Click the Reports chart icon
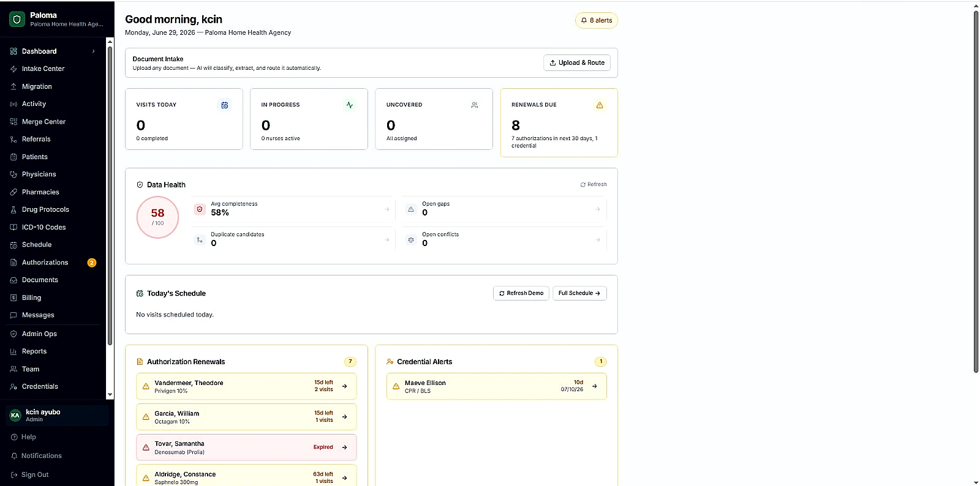This screenshot has height=486, width=980. coord(13,352)
